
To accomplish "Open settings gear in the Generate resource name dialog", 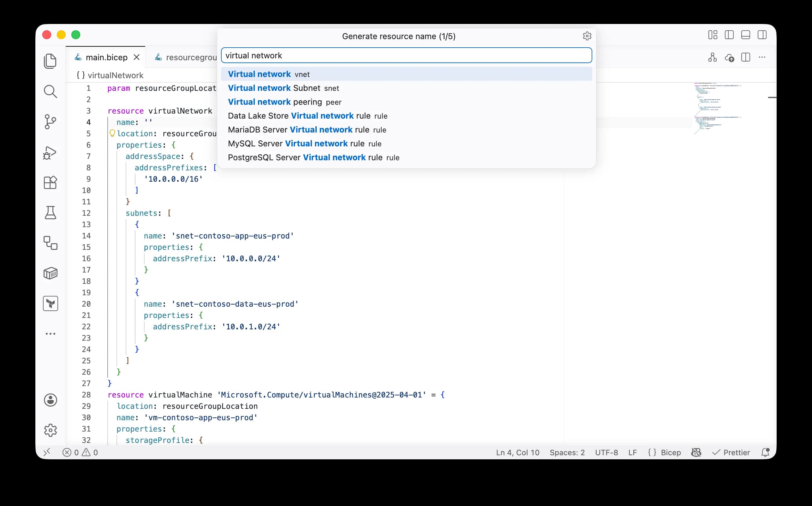I will coord(587,36).
